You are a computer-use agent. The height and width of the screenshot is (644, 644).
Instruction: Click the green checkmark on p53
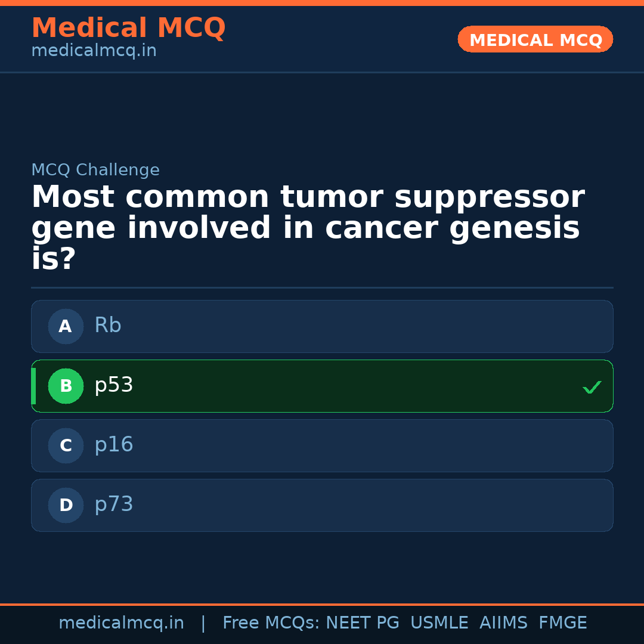point(592,388)
